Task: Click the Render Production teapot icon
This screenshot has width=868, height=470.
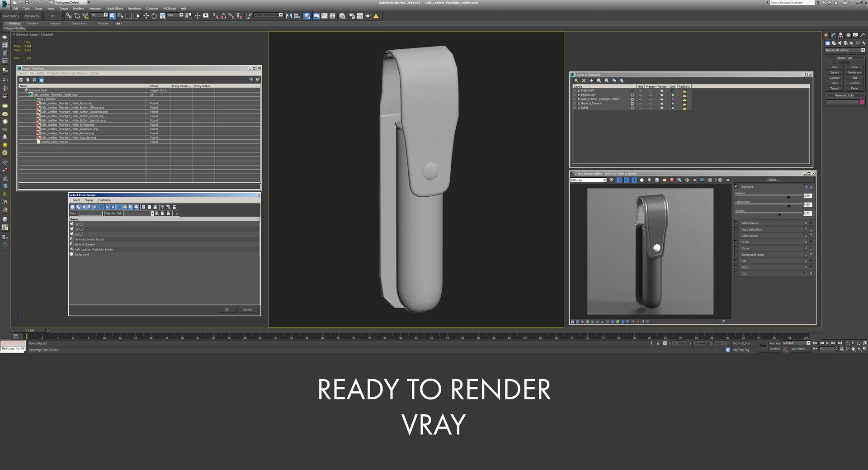Action: click(368, 16)
